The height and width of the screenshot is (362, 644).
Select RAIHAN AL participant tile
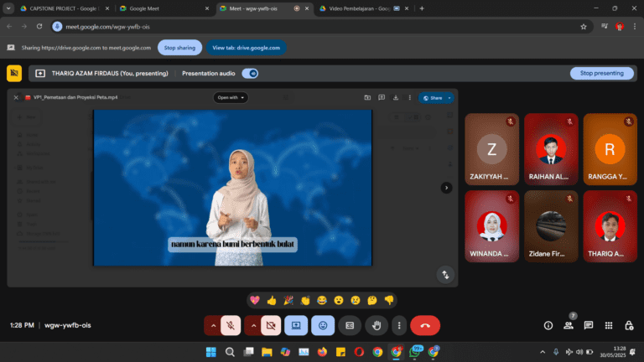[x=551, y=149]
